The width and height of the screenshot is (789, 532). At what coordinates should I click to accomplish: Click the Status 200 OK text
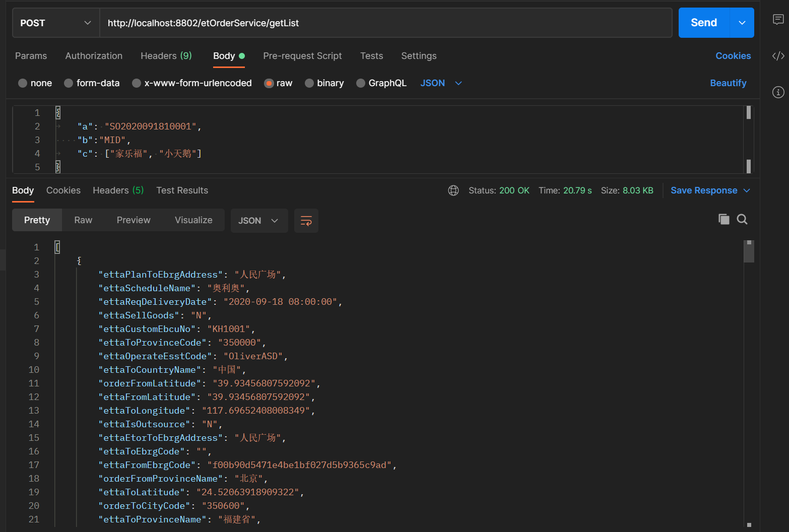click(499, 190)
